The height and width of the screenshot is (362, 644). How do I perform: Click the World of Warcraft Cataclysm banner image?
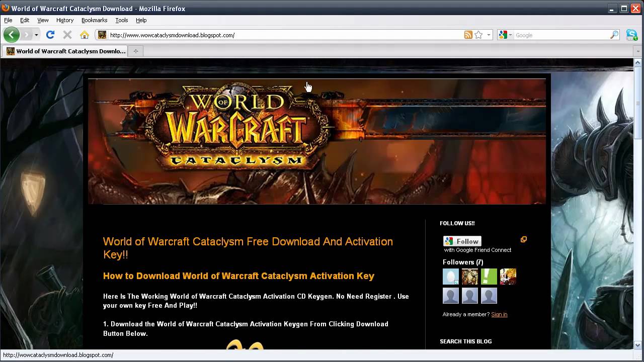tap(317, 141)
